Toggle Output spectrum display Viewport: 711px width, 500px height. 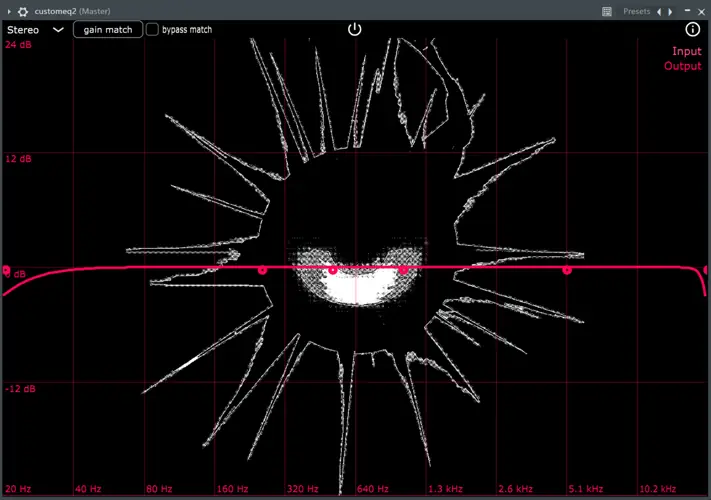[x=683, y=67]
